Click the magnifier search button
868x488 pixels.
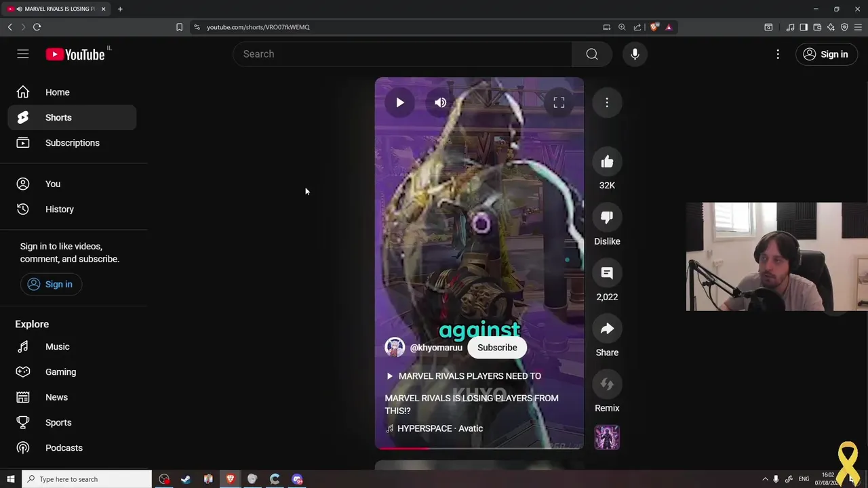[x=592, y=54]
